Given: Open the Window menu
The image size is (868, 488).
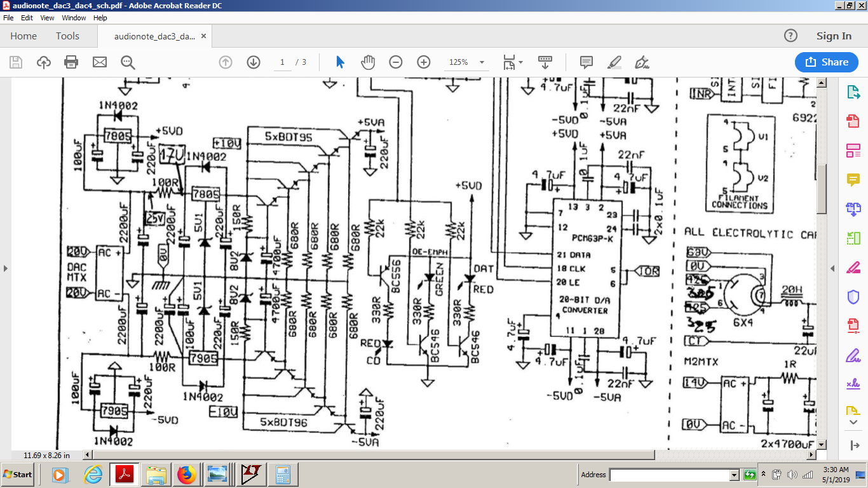Looking at the screenshot, I should (74, 18).
